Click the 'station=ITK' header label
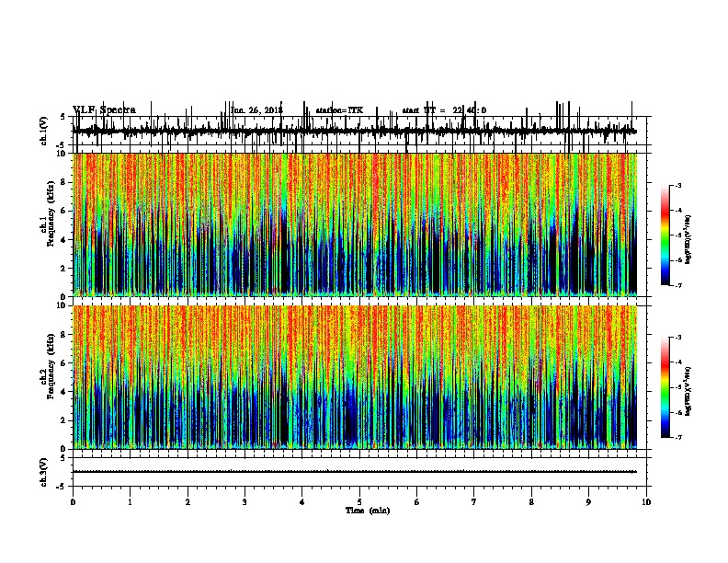The width and height of the screenshot is (728, 563). [x=339, y=110]
